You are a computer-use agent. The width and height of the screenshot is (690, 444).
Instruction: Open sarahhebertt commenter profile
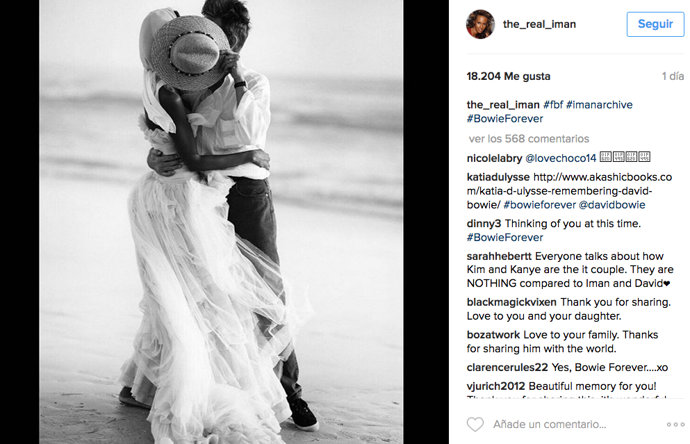click(x=499, y=256)
